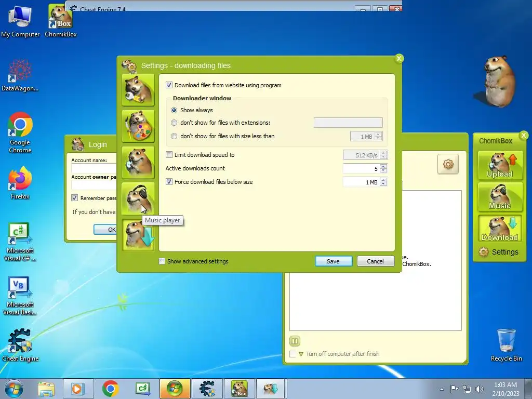This screenshot has width=532, height=399.
Task: Open Music player settings hamster headphones icon
Action: click(x=138, y=198)
